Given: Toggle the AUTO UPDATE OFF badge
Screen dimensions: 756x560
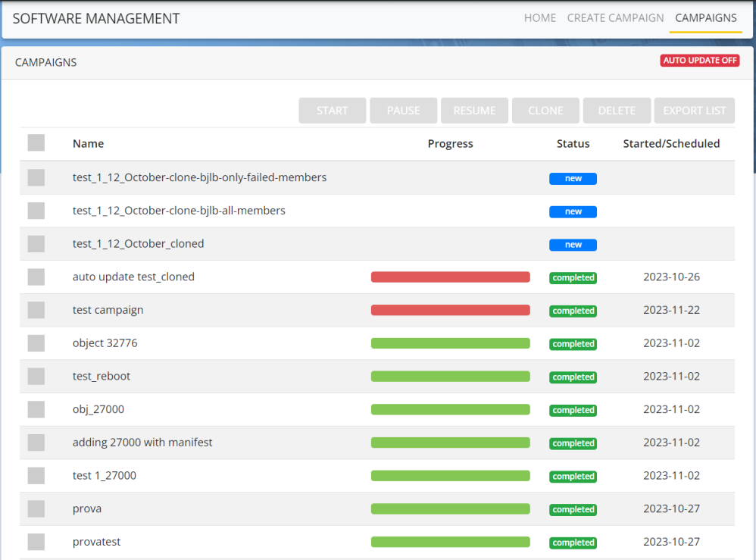Looking at the screenshot, I should 699,61.
